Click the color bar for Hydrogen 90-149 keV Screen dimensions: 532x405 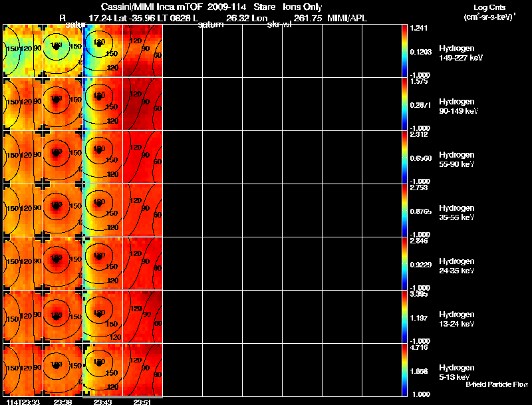pos(404,104)
